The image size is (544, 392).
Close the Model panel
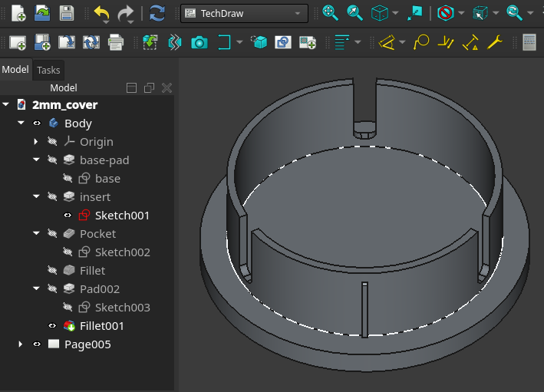[x=166, y=87]
